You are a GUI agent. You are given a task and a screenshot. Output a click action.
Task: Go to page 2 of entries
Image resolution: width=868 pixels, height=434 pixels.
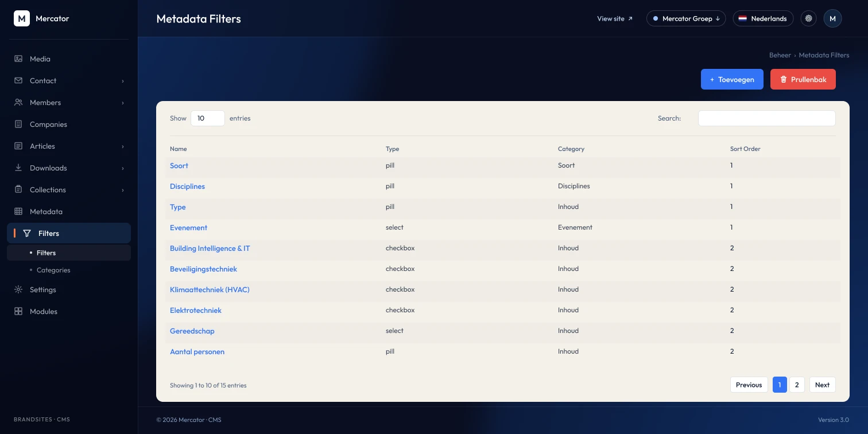[797, 385]
